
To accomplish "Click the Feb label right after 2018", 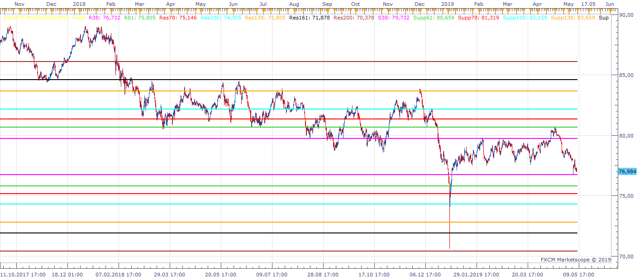I will pyautogui.click(x=110, y=4).
